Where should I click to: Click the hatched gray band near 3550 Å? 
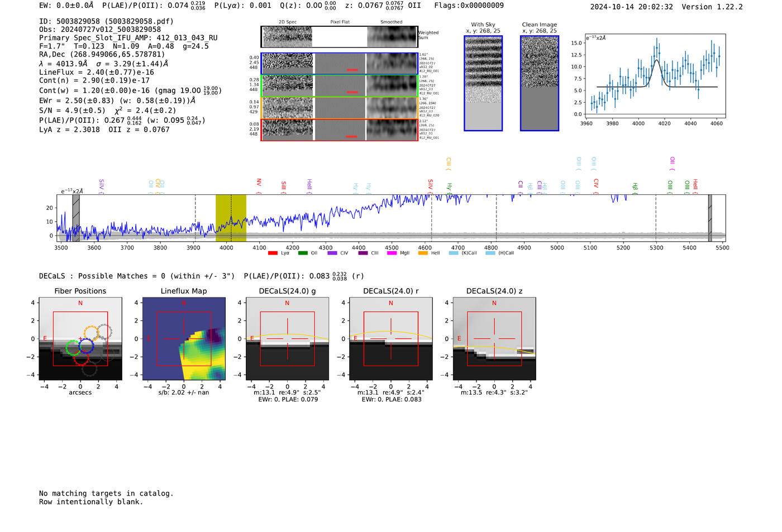(76, 218)
